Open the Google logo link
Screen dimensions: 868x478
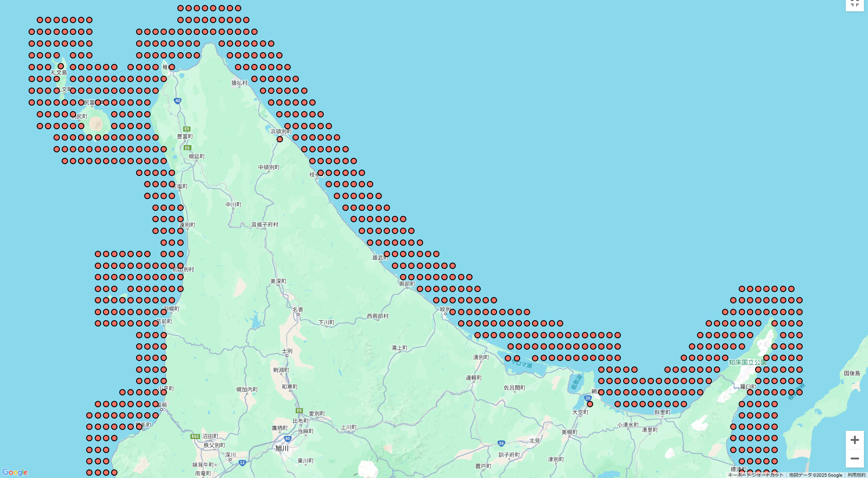tap(15, 472)
